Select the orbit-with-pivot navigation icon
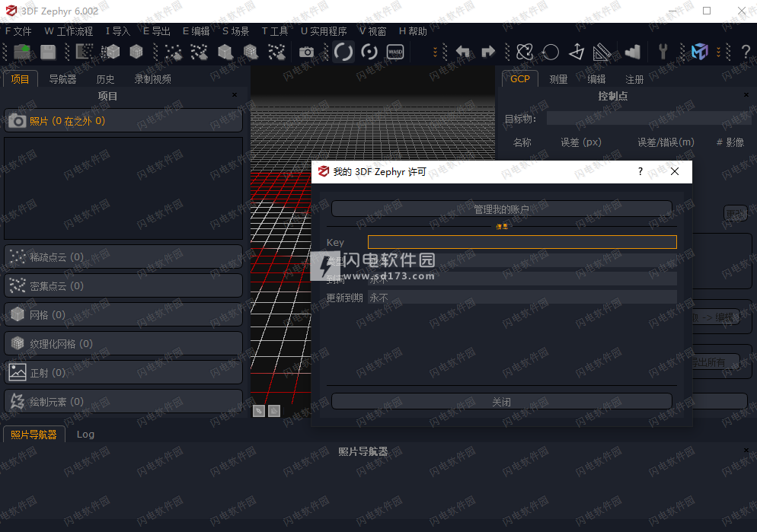The image size is (757, 532). pyautogui.click(x=369, y=52)
